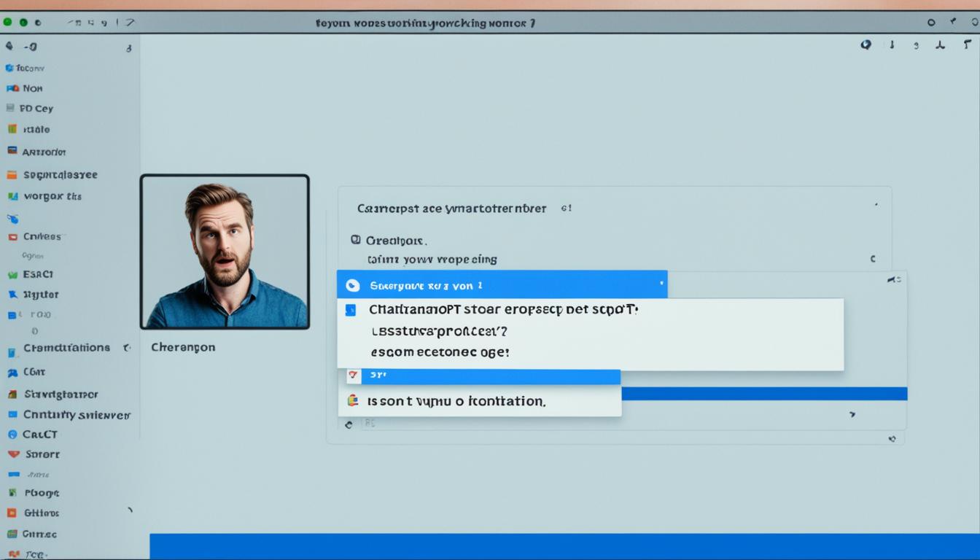This screenshot has height=560, width=980.
Task: Click the Cherangon name under the photo
Action: coord(183,347)
